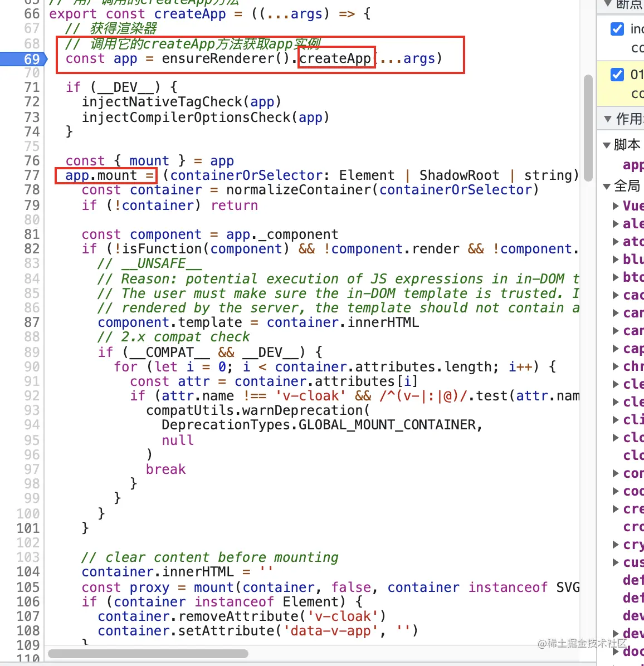Set a breakpoint on line 81
Image resolution: width=644 pixels, height=666 pixels.
(31, 234)
